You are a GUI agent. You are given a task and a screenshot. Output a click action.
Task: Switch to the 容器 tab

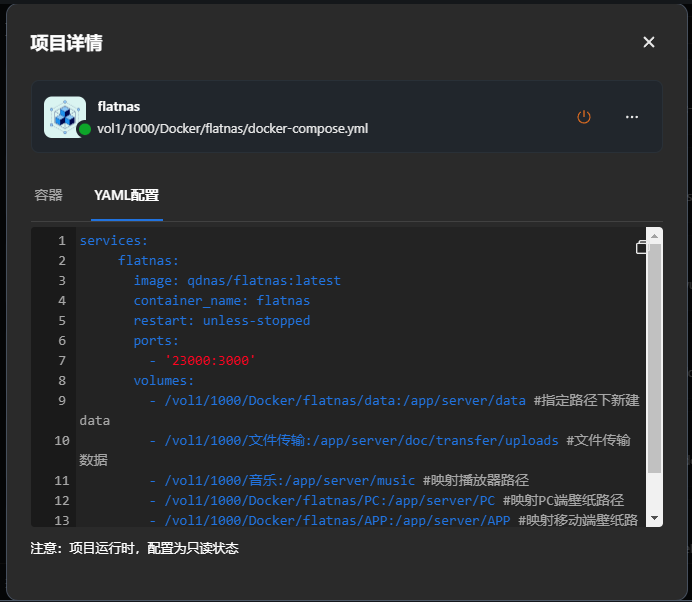pyautogui.click(x=49, y=195)
